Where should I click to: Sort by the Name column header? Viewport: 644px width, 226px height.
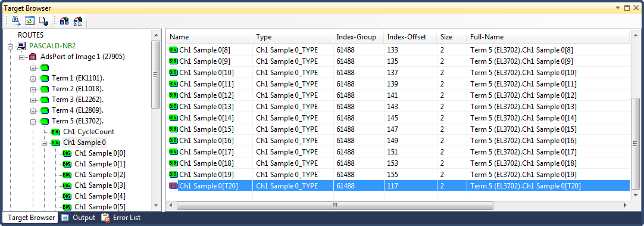coord(209,37)
